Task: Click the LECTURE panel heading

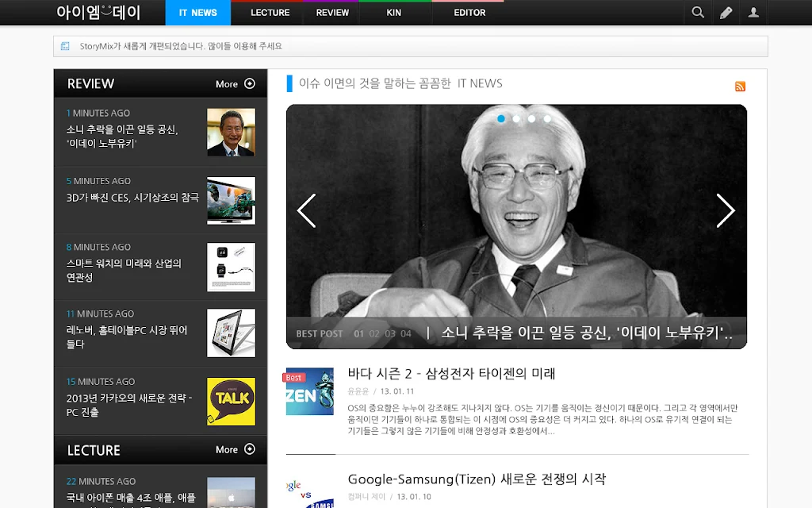Action: pyautogui.click(x=94, y=450)
